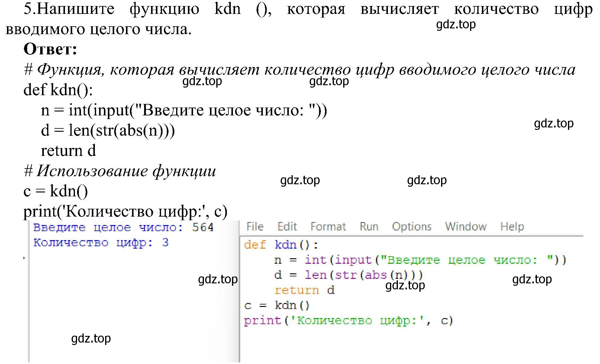The width and height of the screenshot is (600, 364).
Task: Click the 'n = int(input(' code line in editor
Action: (x=420, y=260)
